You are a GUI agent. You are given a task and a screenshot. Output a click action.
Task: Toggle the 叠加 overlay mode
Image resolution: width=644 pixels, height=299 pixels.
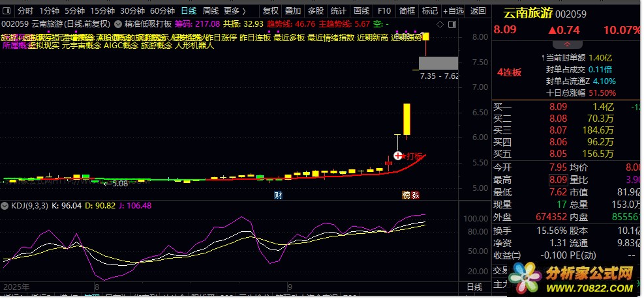[x=293, y=10]
